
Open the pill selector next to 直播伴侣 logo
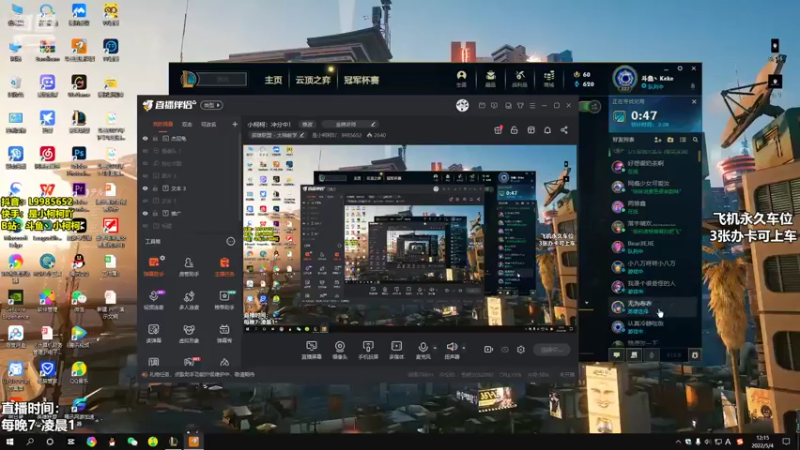coord(211,105)
